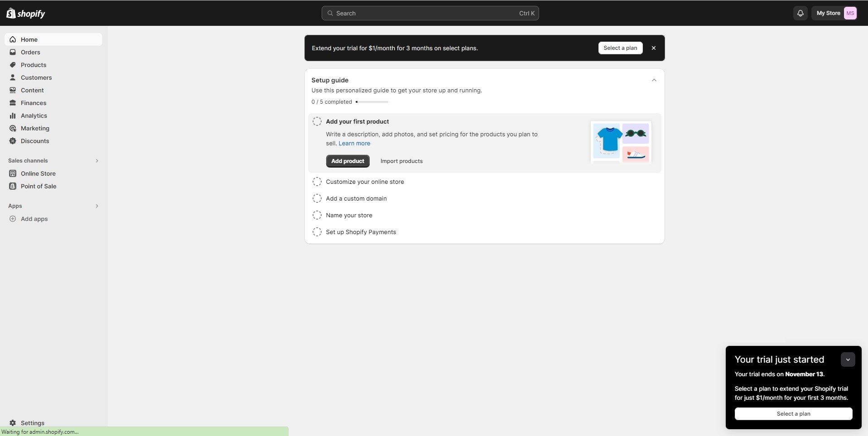Click the Products tag icon

(x=13, y=65)
